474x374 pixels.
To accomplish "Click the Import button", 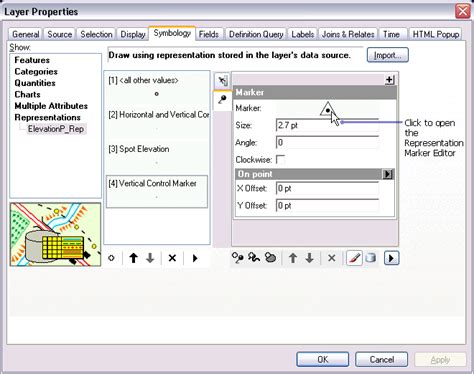I will (x=388, y=55).
